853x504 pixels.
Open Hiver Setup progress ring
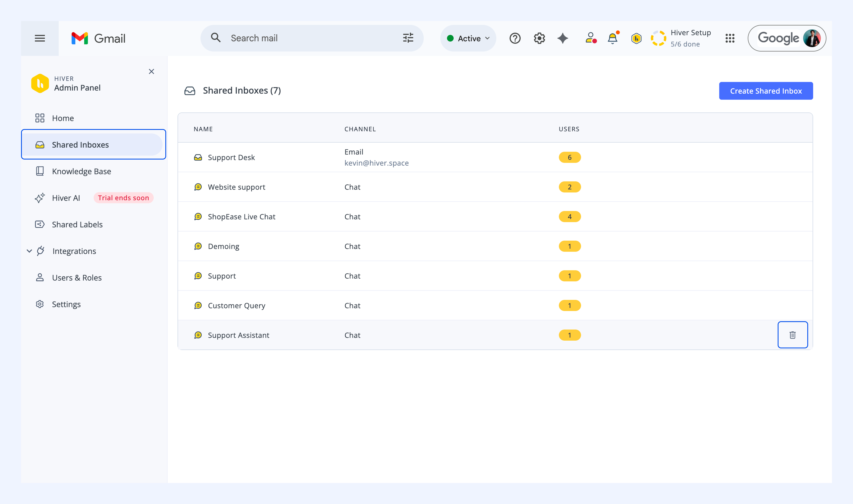[x=658, y=38]
